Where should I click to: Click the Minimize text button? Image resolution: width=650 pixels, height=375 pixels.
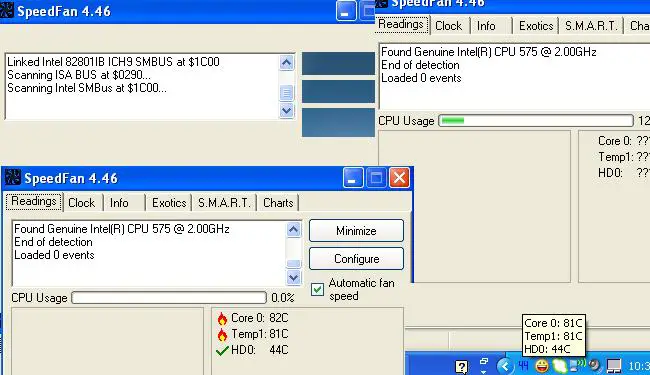pyautogui.click(x=356, y=231)
